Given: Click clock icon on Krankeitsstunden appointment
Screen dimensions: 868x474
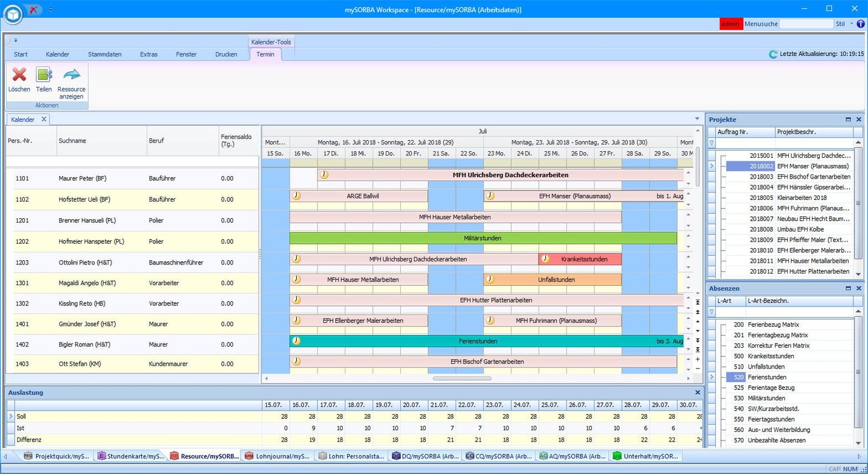Looking at the screenshot, I should (545, 259).
